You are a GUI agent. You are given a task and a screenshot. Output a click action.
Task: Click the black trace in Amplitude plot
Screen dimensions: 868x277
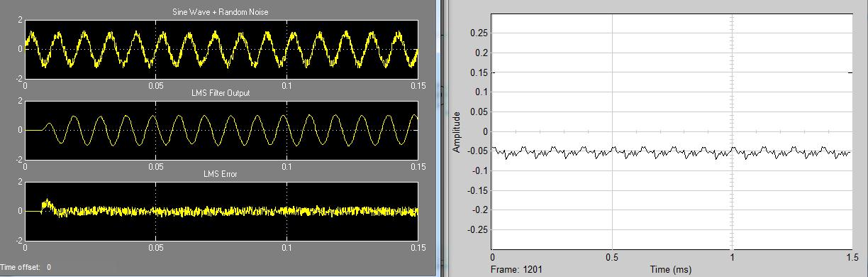[671, 152]
